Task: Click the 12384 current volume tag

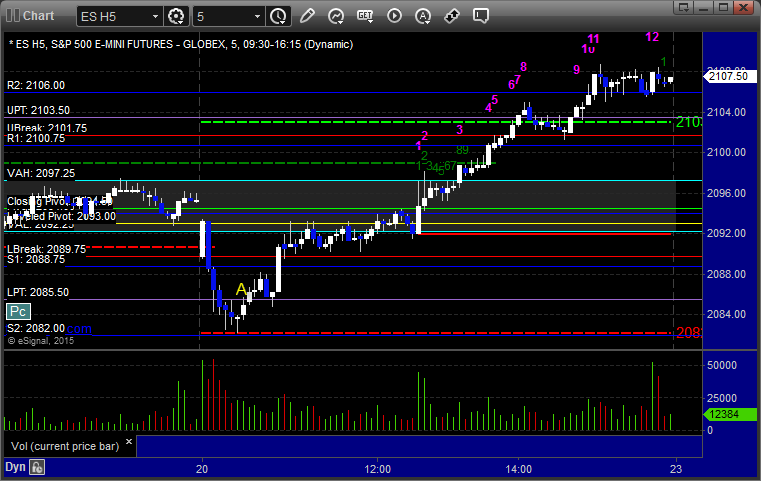Action: [x=729, y=415]
